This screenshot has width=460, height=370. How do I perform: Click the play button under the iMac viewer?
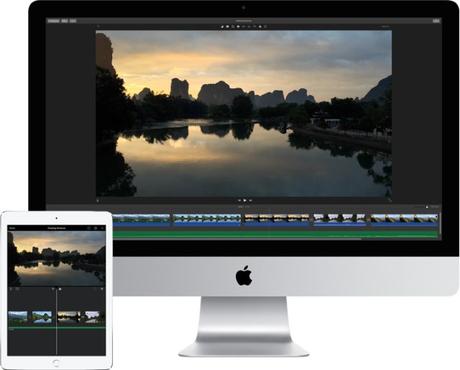(245, 200)
